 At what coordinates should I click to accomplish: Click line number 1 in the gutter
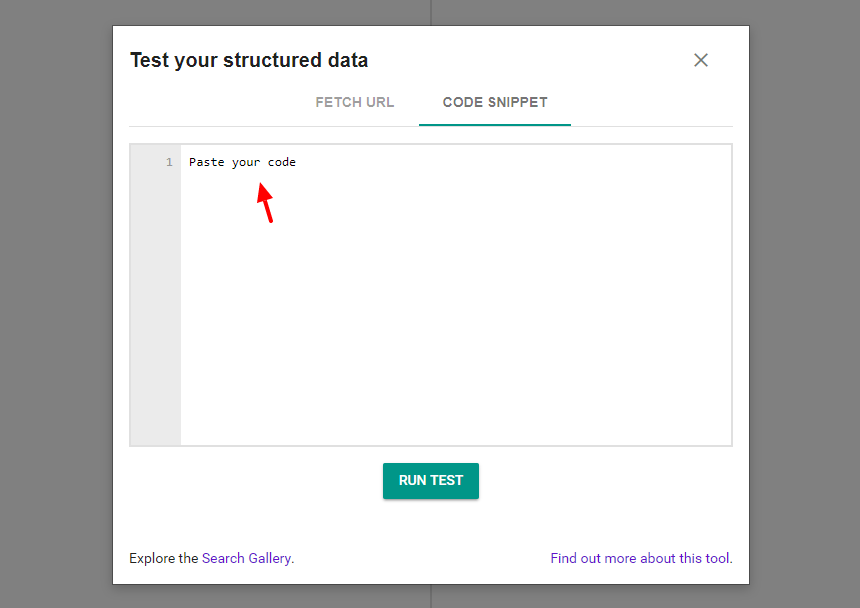[169, 162]
